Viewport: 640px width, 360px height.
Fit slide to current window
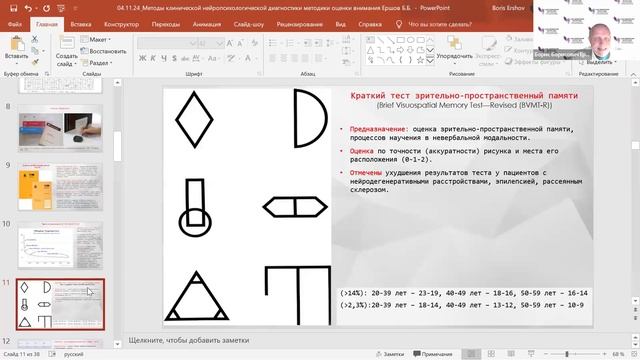point(634,354)
